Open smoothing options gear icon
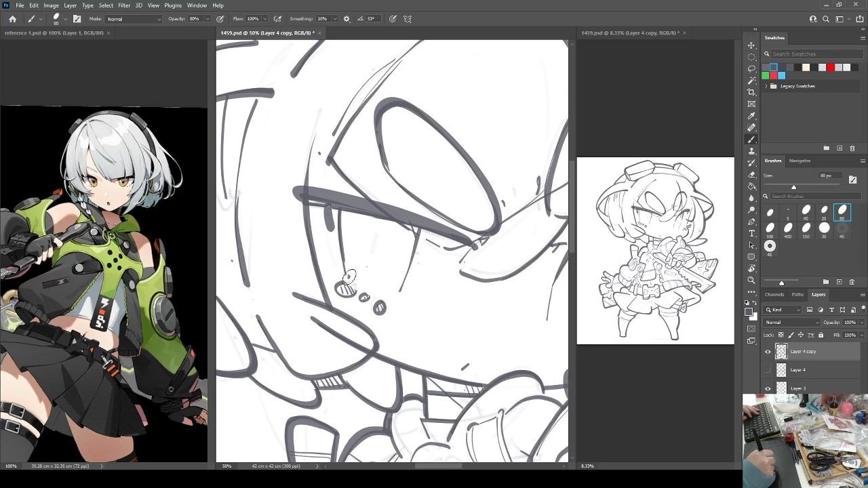This screenshot has width=868, height=488. pos(347,19)
